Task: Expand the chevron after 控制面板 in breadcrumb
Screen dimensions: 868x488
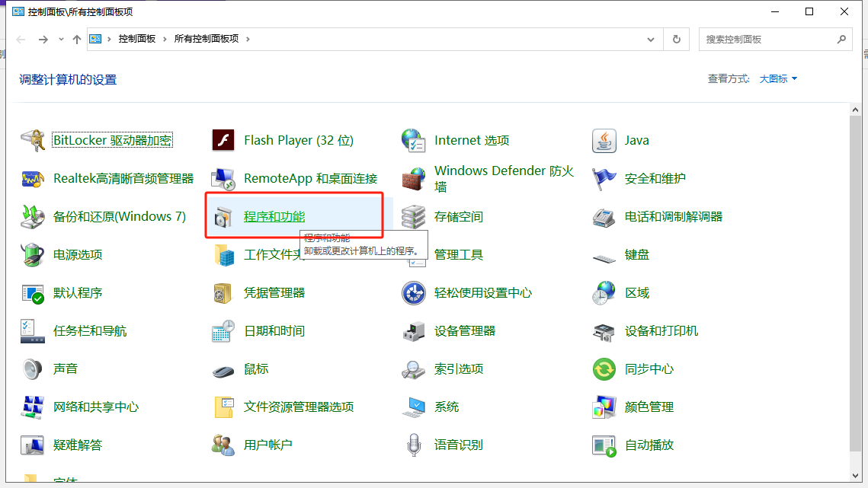Action: tap(165, 40)
